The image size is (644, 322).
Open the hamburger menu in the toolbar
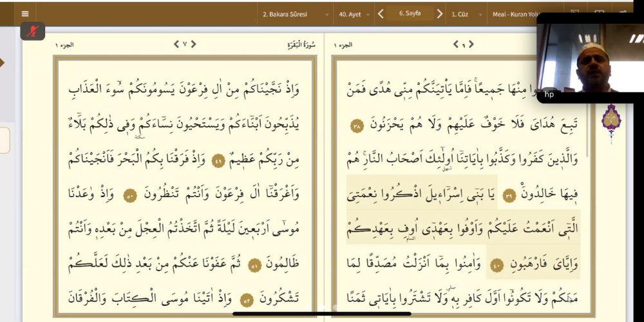(x=24, y=14)
